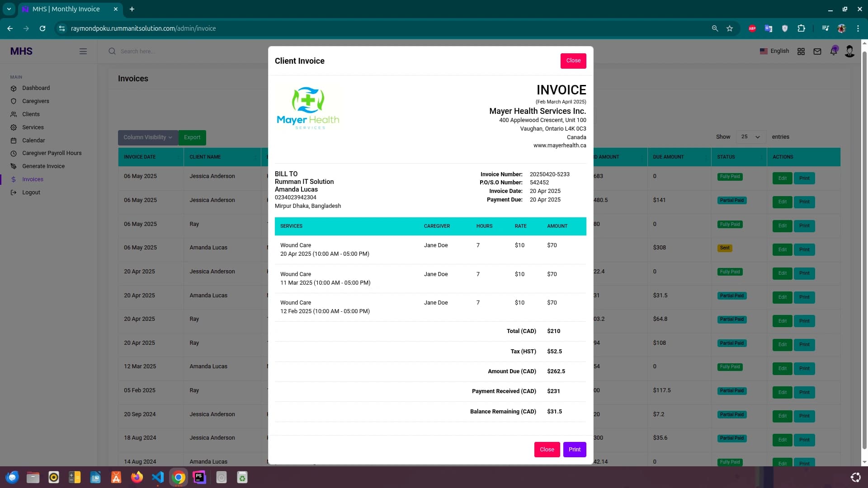The width and height of the screenshot is (868, 488).
Task: Click the hamburger sidebar toggle icon
Action: pos(83,52)
